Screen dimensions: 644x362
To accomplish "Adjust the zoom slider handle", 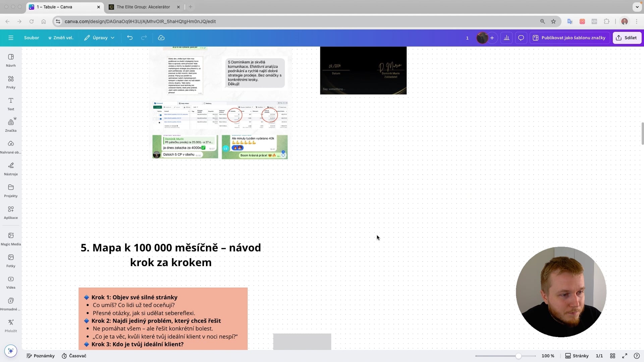I will pos(519,356).
